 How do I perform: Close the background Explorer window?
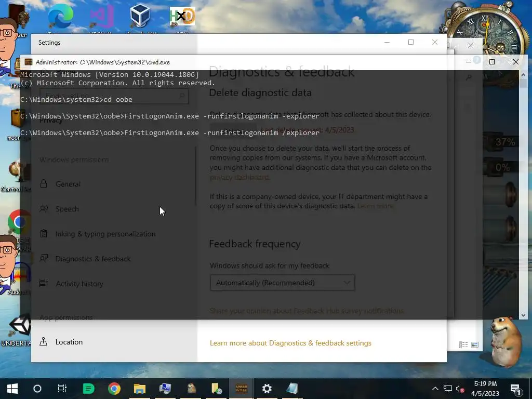[471, 45]
